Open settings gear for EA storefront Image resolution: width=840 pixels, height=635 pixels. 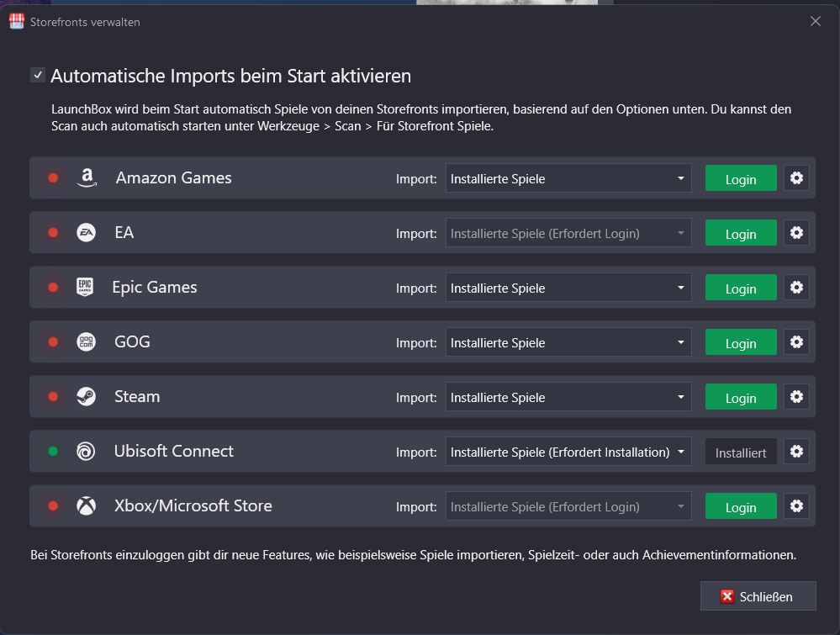tap(796, 233)
